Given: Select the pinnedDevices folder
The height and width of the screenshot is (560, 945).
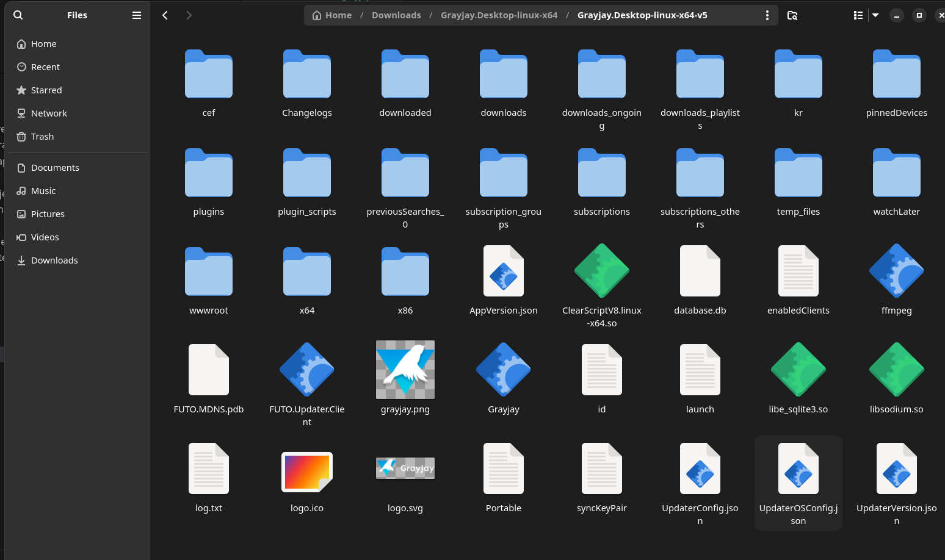Looking at the screenshot, I should [897, 74].
